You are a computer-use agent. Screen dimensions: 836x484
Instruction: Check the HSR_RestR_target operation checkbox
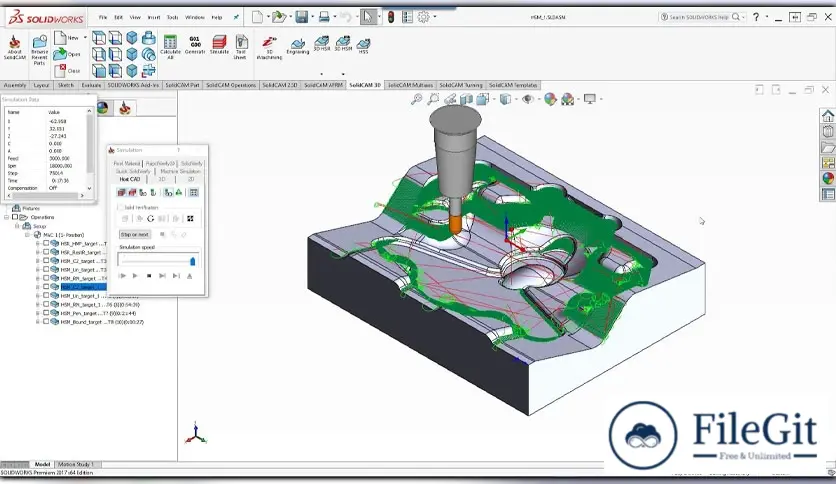click(x=46, y=252)
